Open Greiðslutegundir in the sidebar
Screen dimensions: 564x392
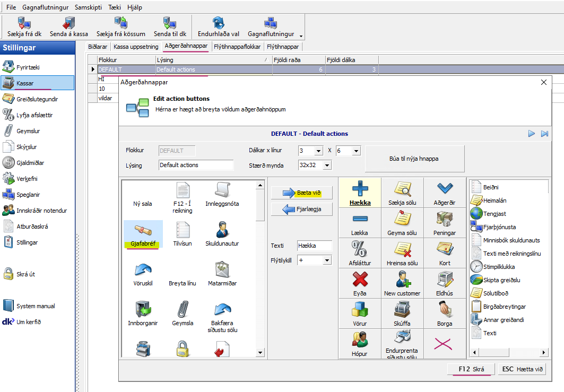tap(37, 99)
